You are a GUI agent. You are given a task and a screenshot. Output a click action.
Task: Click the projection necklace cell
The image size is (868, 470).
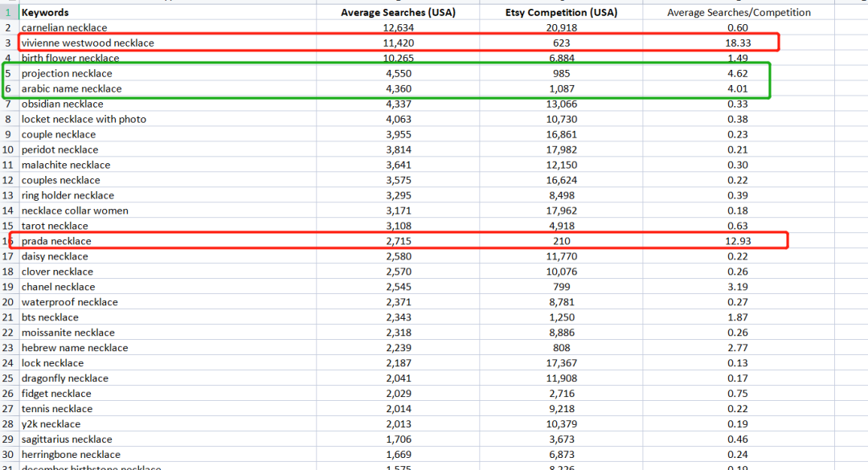coord(168,74)
